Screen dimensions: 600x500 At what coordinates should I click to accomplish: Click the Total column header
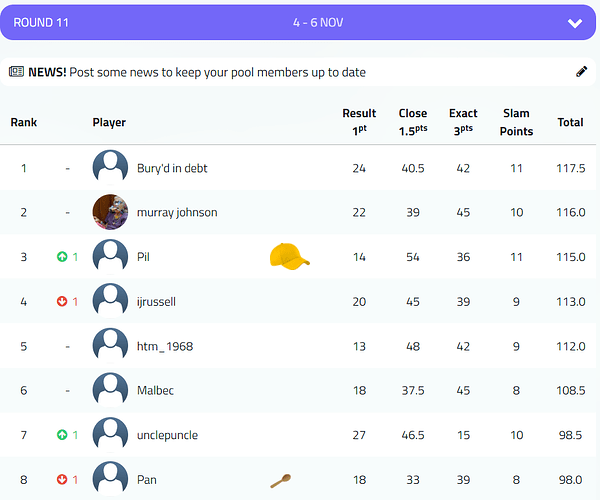(x=570, y=123)
